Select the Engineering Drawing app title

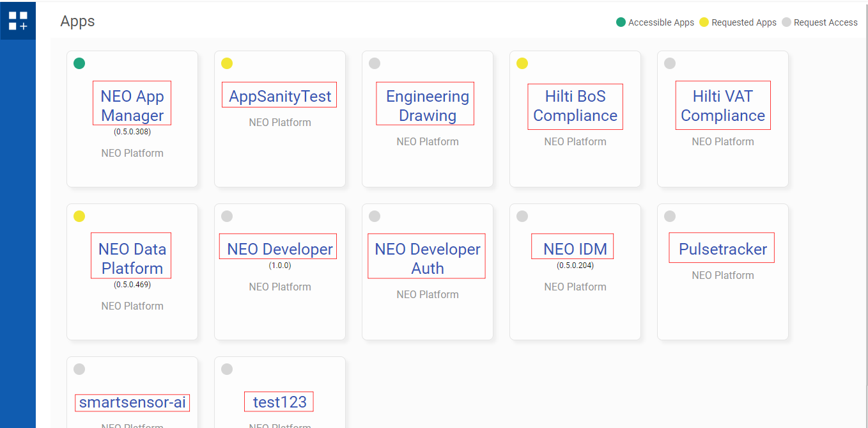(428, 106)
